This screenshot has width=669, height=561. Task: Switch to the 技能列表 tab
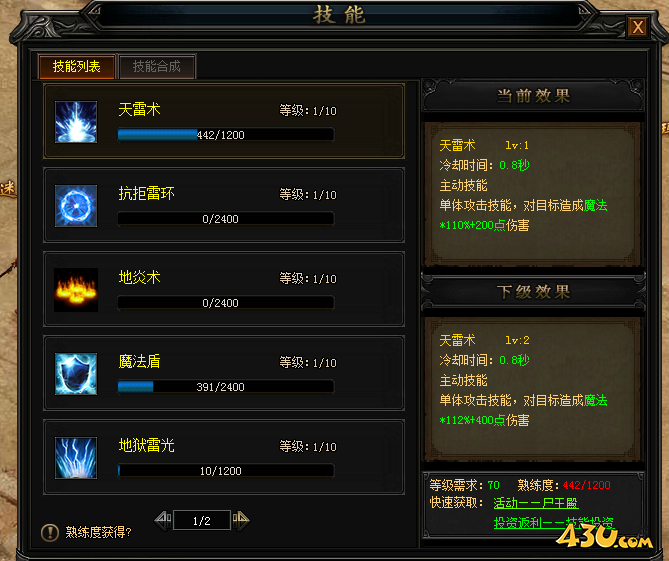tap(76, 67)
